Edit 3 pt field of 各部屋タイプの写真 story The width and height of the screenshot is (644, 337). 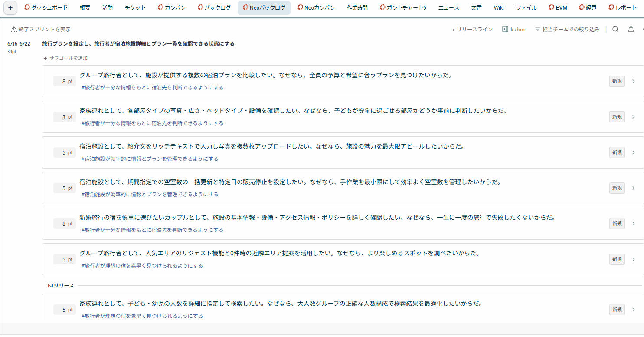(65, 117)
